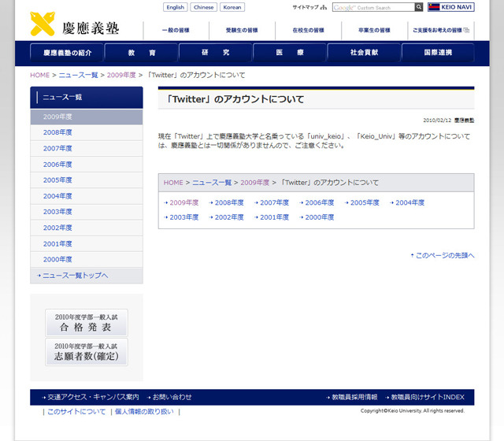Open 志願者数(確定) banner
Viewport: 504px width, 441px height.
pyautogui.click(x=87, y=352)
